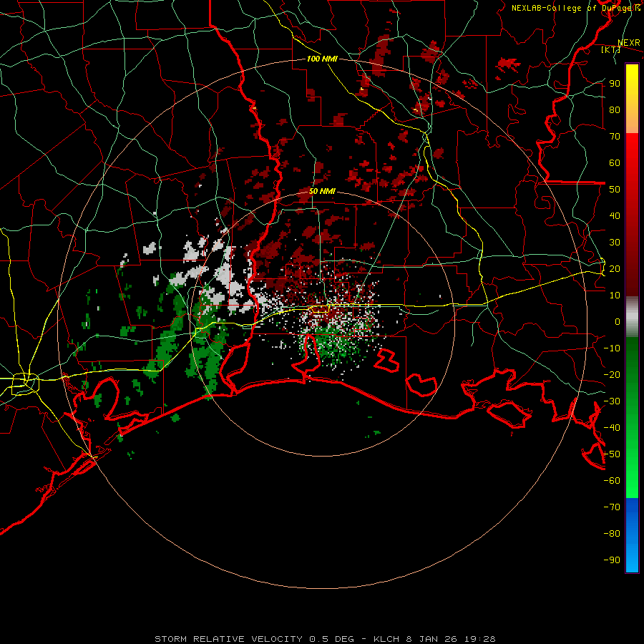Click the 50 NMI range ring label
644x644 pixels.
coord(322,191)
